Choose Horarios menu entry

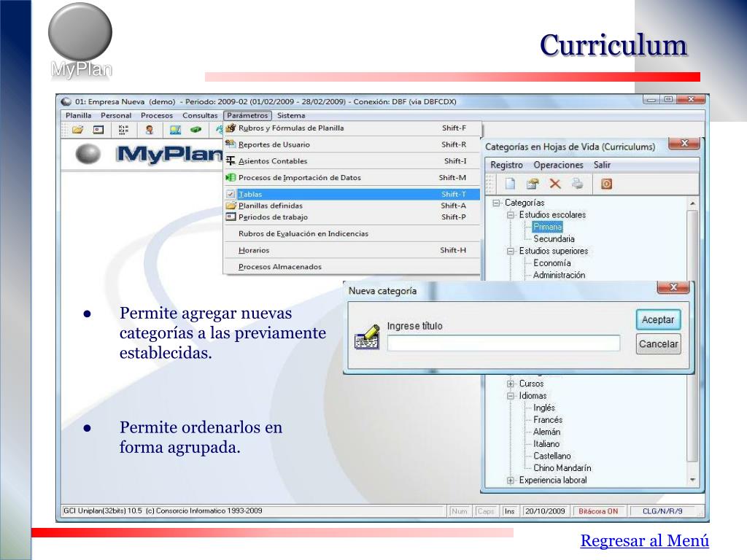point(352,250)
